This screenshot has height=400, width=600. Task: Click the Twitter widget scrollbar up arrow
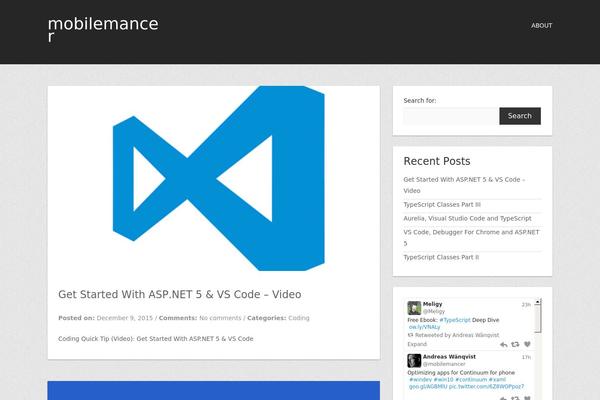538,302
